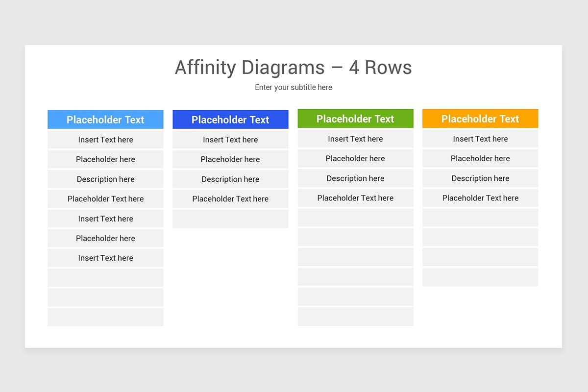Select the green "Placeholder Text" header

pos(355,119)
